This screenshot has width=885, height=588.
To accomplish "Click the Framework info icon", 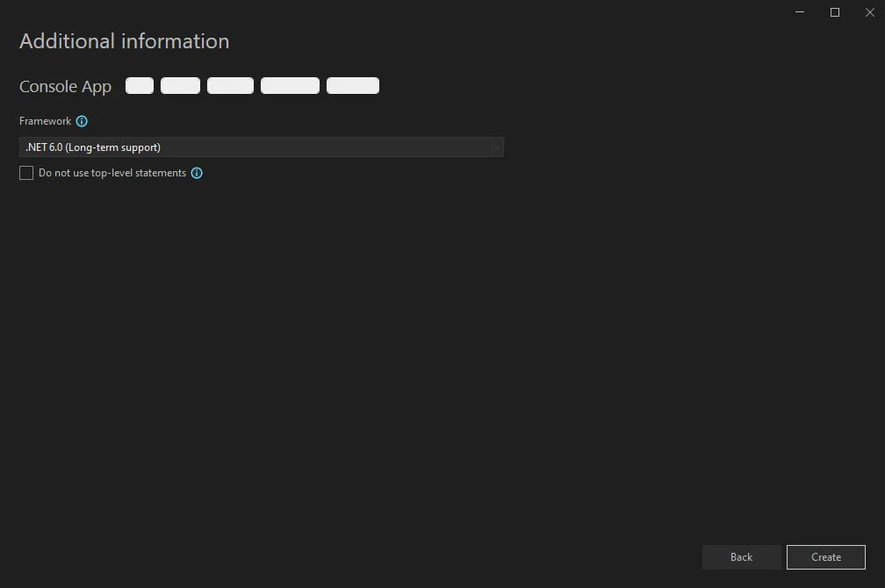I will 82,121.
